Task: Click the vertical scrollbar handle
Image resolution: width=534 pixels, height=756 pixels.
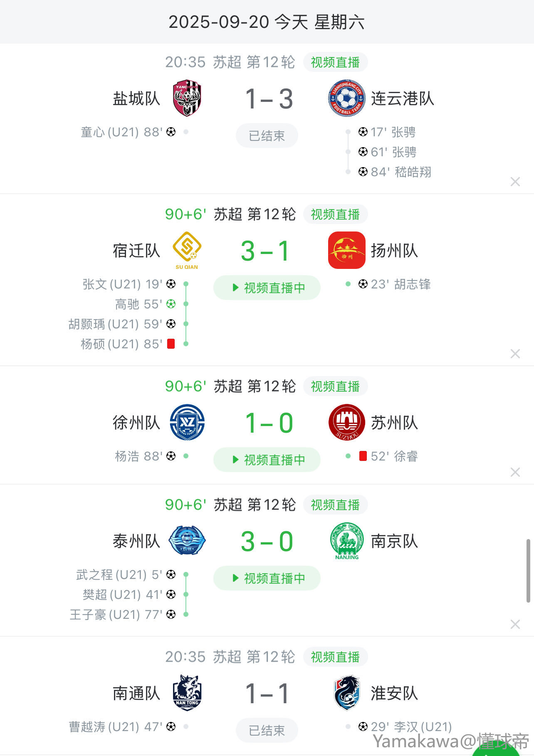Action: [x=528, y=571]
